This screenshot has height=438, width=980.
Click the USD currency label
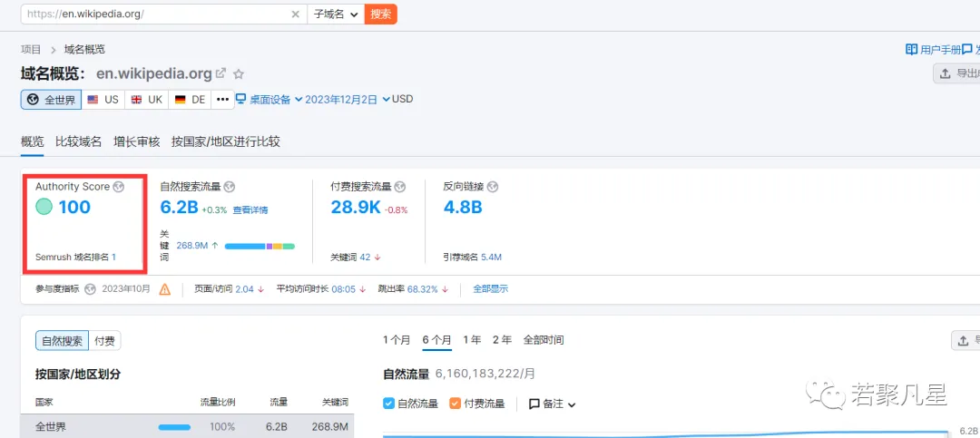(x=402, y=99)
